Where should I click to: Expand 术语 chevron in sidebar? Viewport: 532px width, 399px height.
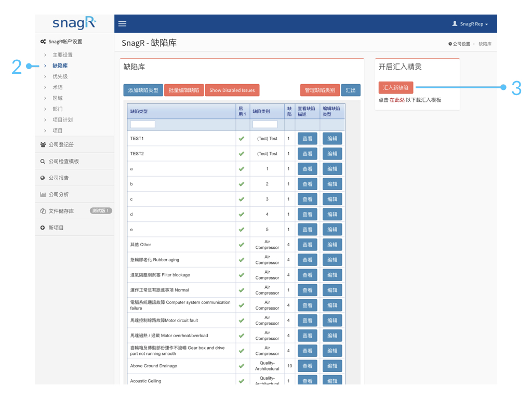coord(45,87)
